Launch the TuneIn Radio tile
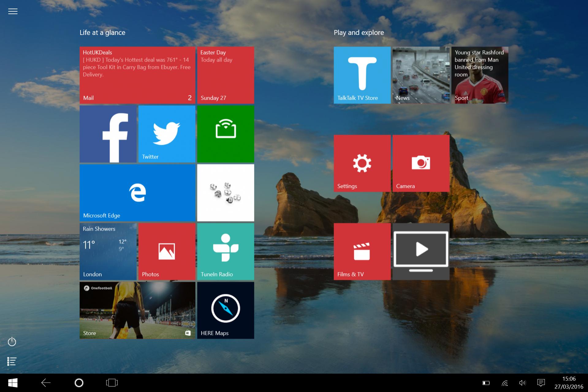Viewport: 588px width, 392px height. [x=226, y=252]
